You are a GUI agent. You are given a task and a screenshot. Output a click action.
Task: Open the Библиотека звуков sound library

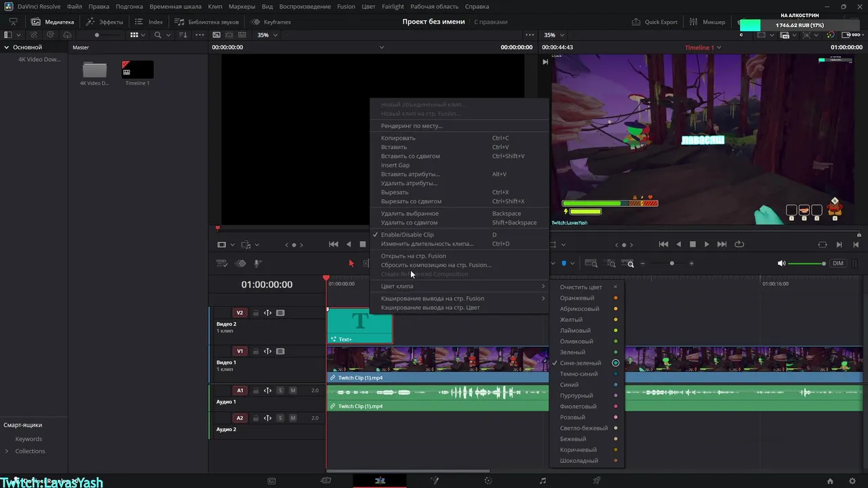207,22
